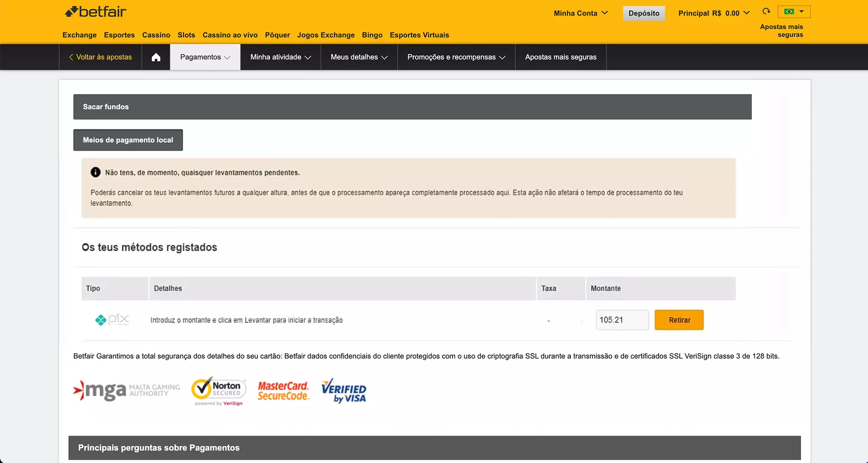Click the info icon in the pending withdrawals notice

point(95,172)
